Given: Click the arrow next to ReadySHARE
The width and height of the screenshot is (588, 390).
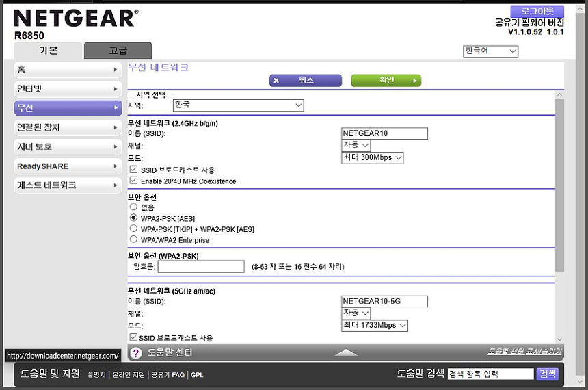Looking at the screenshot, I should click(x=115, y=166).
